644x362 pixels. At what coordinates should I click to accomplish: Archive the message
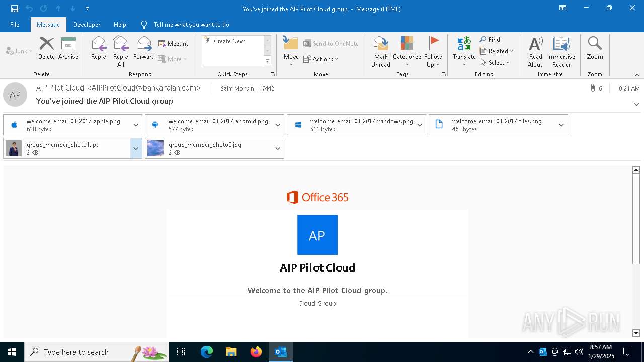(68, 49)
